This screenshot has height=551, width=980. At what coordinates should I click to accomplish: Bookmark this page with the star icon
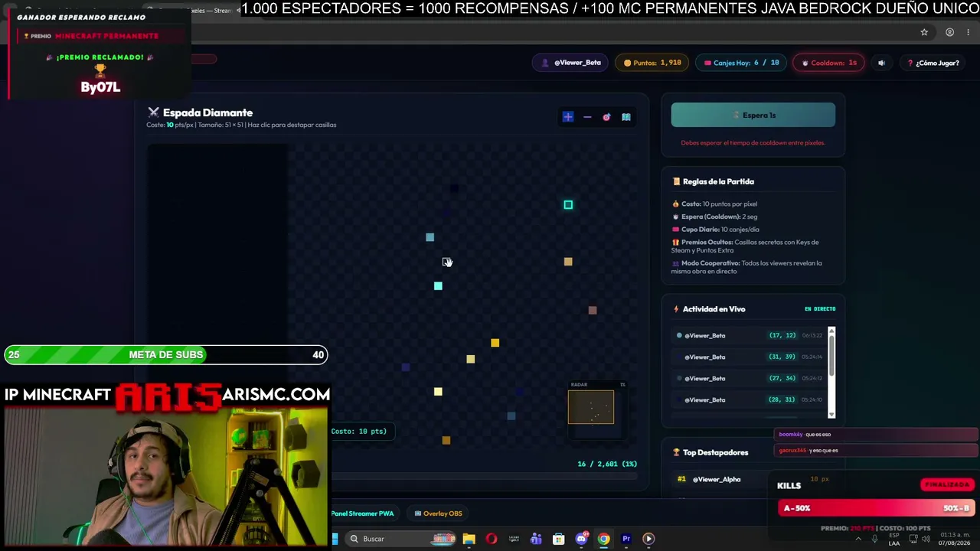click(x=924, y=32)
